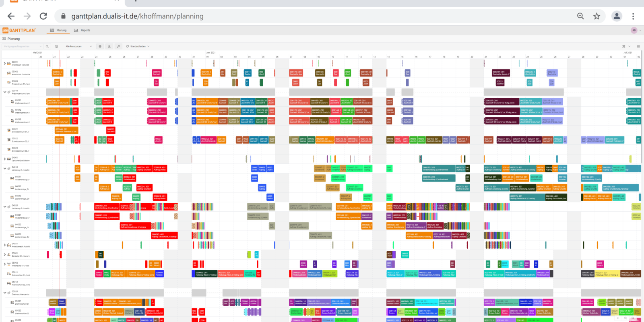Click the image export icon beside search
This screenshot has width=644, height=322.
point(56,46)
